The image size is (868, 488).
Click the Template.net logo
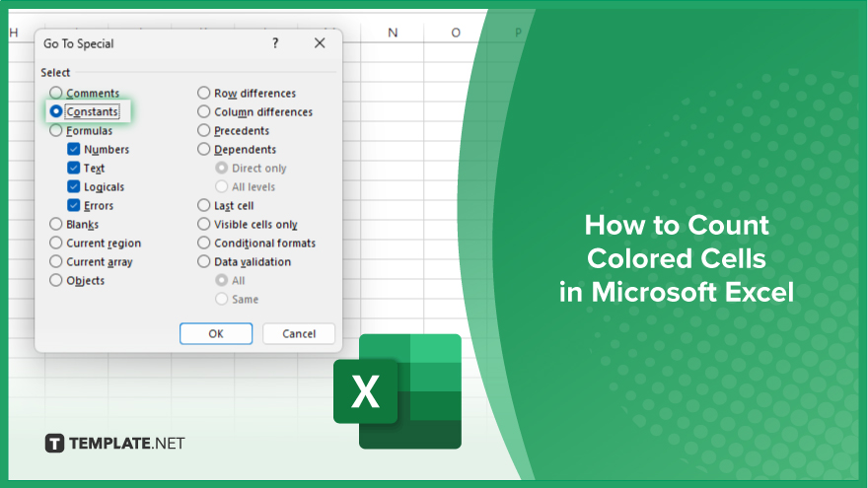click(114, 444)
